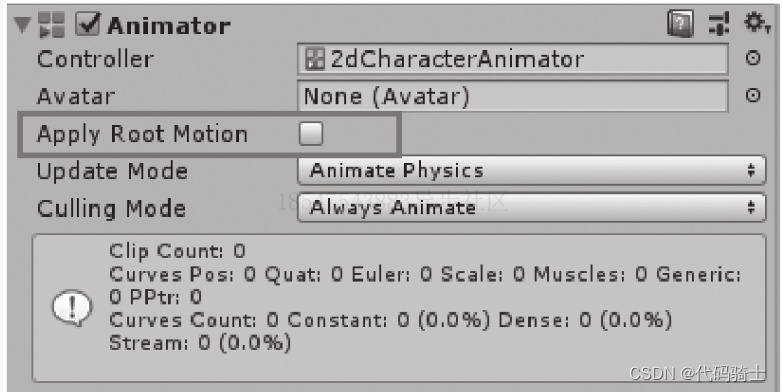The height and width of the screenshot is (392, 782).
Task: Open the Animator help reference icon
Action: coord(680,24)
